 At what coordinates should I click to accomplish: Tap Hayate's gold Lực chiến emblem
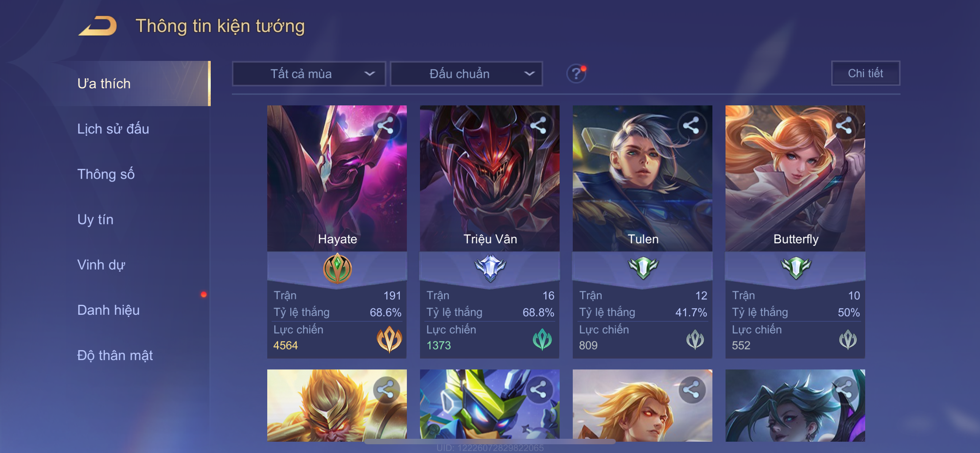click(x=389, y=339)
